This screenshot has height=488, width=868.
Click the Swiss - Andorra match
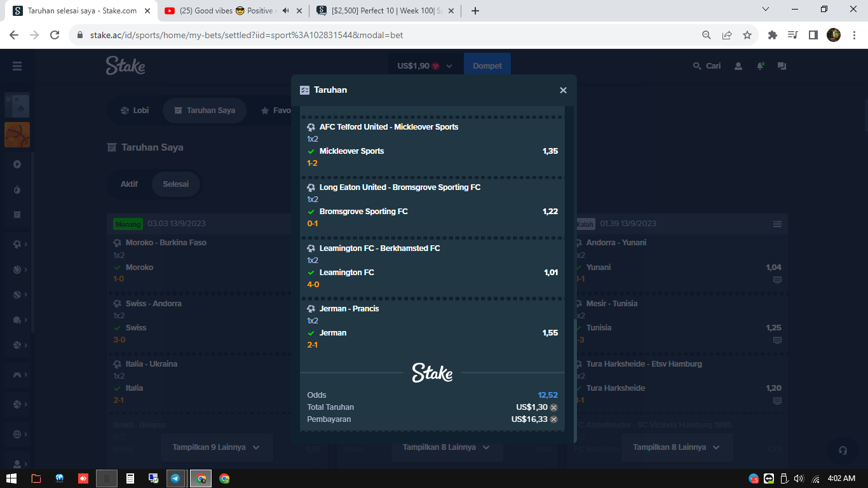[154, 304]
